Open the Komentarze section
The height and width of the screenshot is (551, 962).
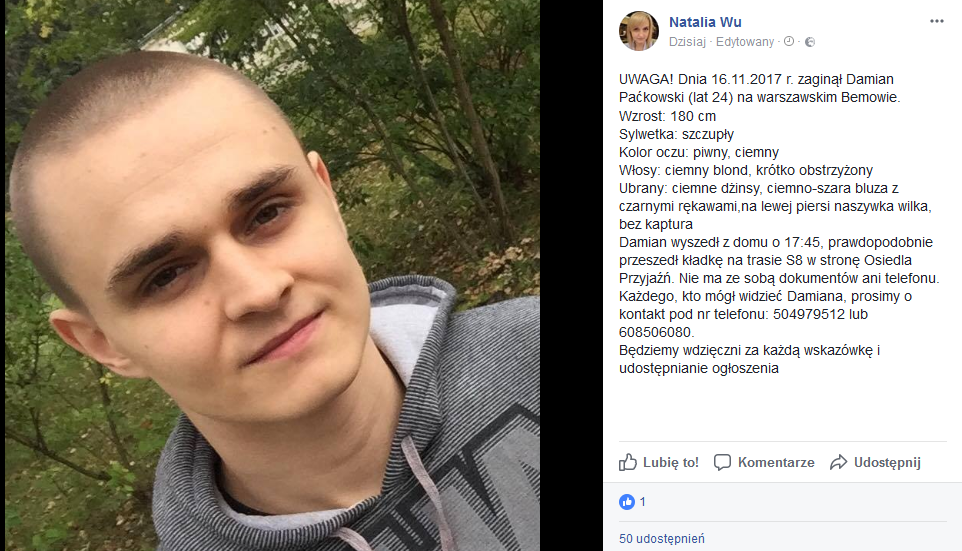click(x=776, y=463)
